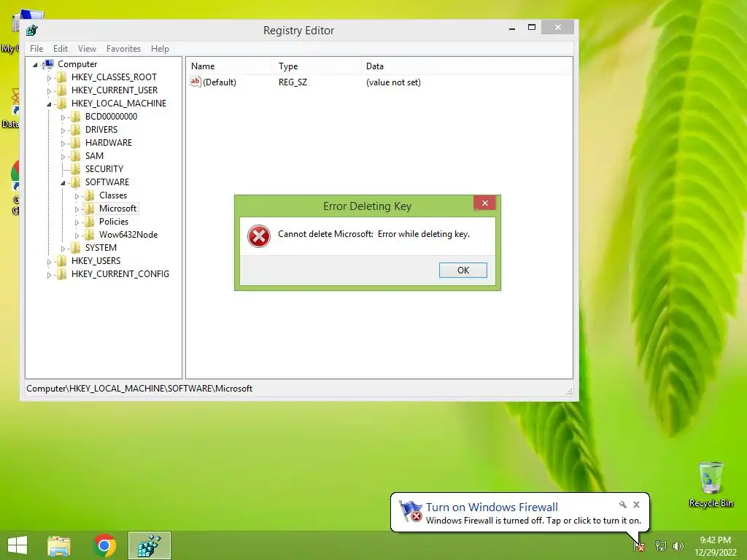Open the View menu
747x560 pixels.
pyautogui.click(x=87, y=49)
